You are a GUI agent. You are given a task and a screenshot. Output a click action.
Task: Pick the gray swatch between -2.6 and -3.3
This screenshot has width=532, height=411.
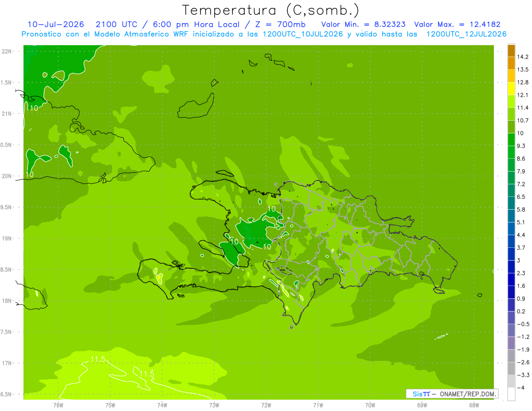click(511, 369)
